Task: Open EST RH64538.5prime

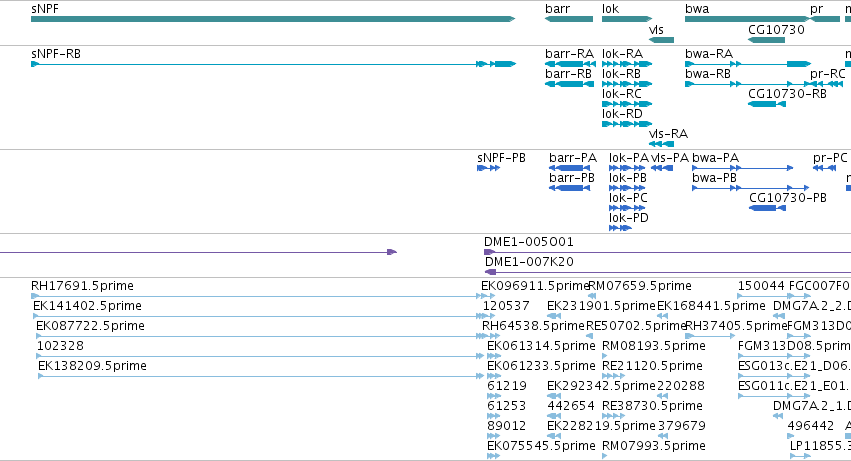Action: tap(534, 326)
